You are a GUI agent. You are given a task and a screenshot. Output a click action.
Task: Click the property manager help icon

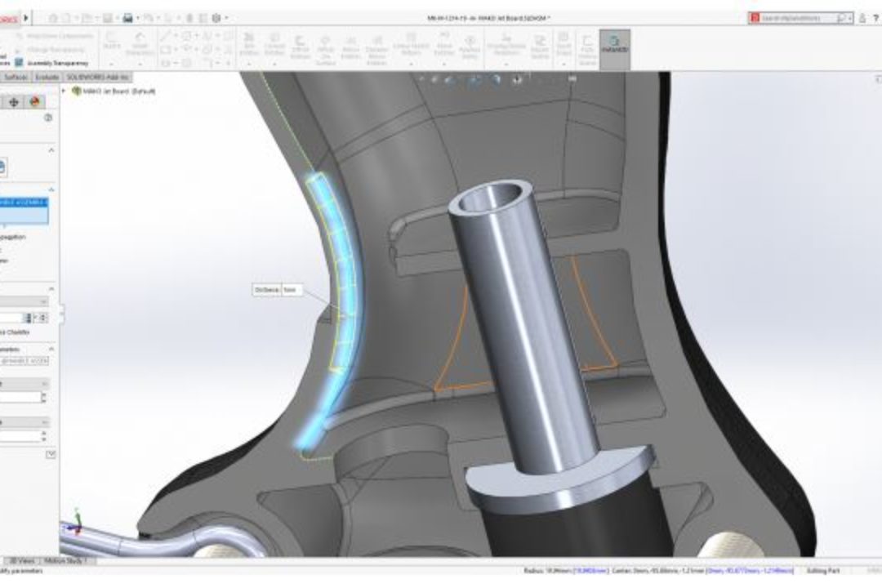pyautogui.click(x=48, y=118)
